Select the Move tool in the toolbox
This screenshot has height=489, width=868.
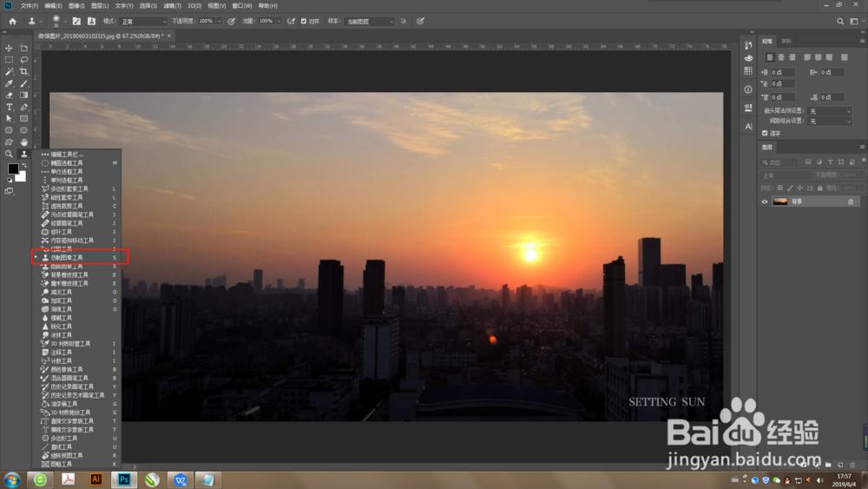coord(9,48)
